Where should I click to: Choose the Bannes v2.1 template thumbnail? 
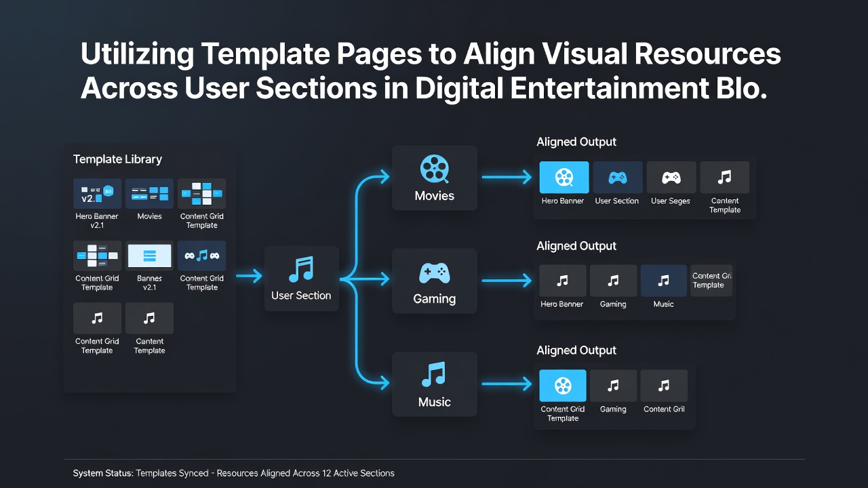[x=149, y=256]
